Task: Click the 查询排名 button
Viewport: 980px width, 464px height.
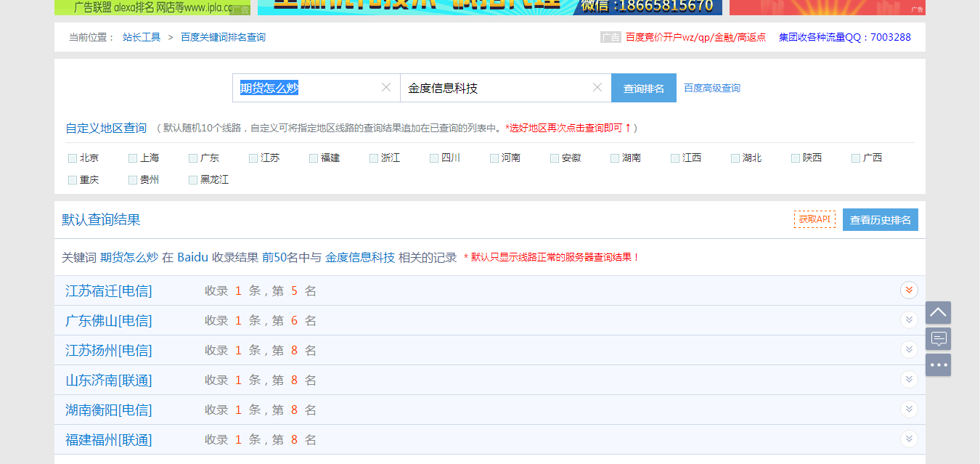Action: [643, 87]
